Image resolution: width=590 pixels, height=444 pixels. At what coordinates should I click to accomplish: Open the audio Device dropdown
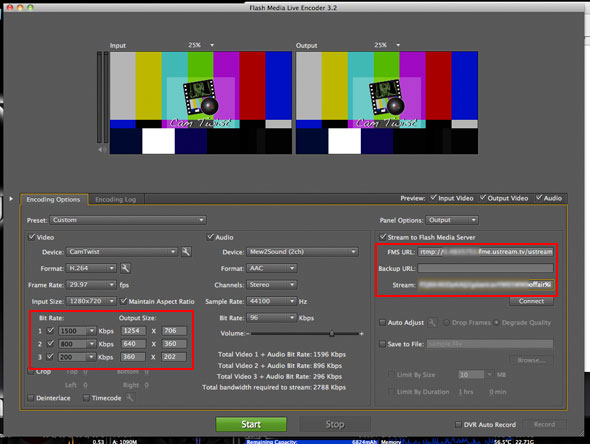pyautogui.click(x=303, y=252)
